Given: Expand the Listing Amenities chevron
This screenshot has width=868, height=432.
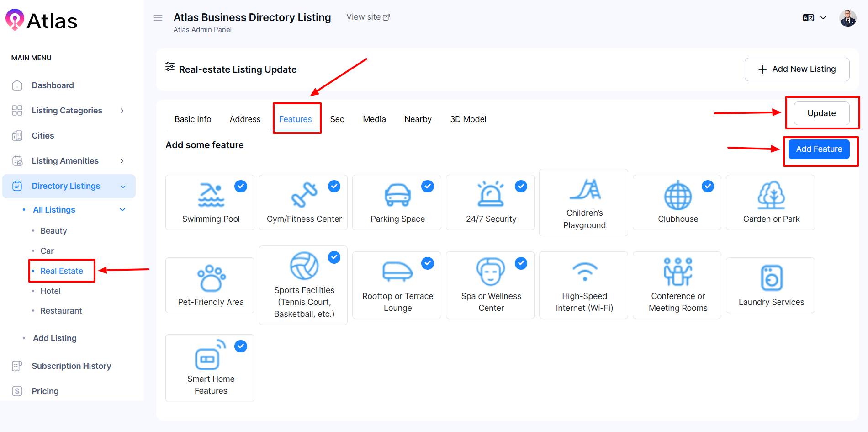Looking at the screenshot, I should (122, 161).
